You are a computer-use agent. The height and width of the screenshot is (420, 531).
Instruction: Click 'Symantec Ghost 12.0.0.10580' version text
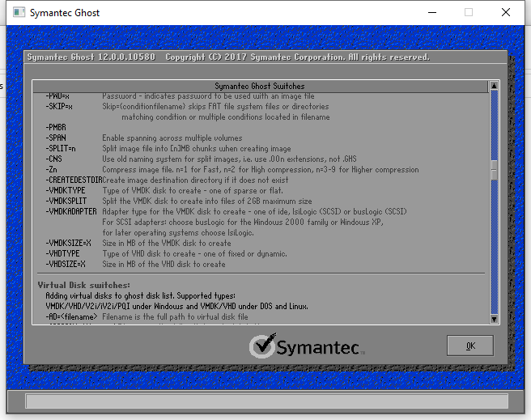tap(91, 57)
